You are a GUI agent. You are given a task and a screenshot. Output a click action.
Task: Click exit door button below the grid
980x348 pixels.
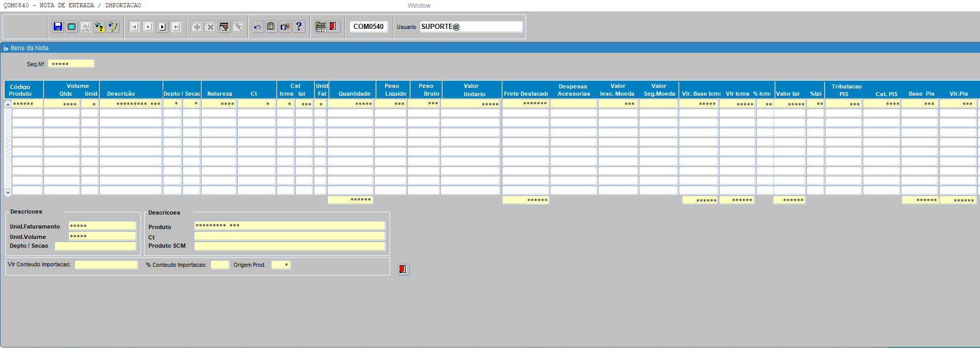(x=403, y=269)
